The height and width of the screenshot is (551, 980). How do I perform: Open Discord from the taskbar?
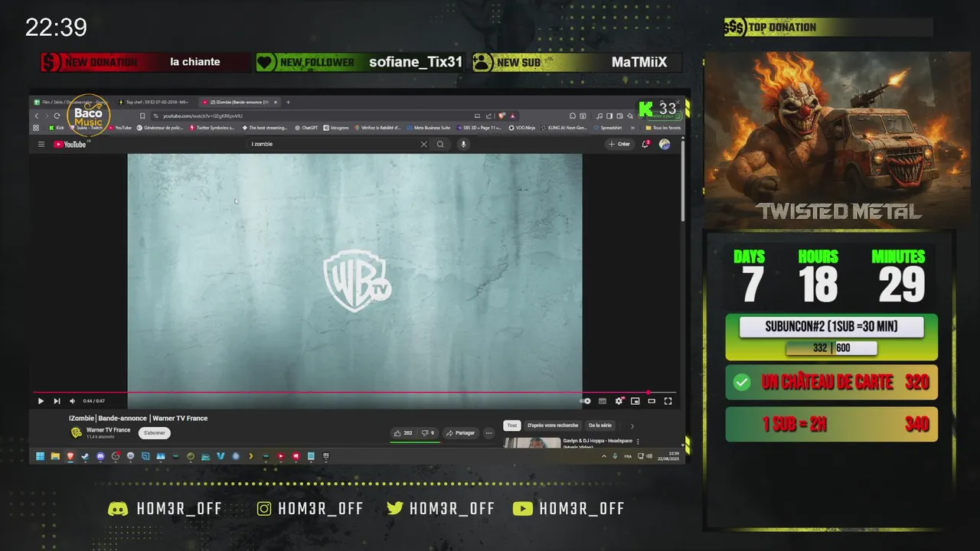click(100, 456)
